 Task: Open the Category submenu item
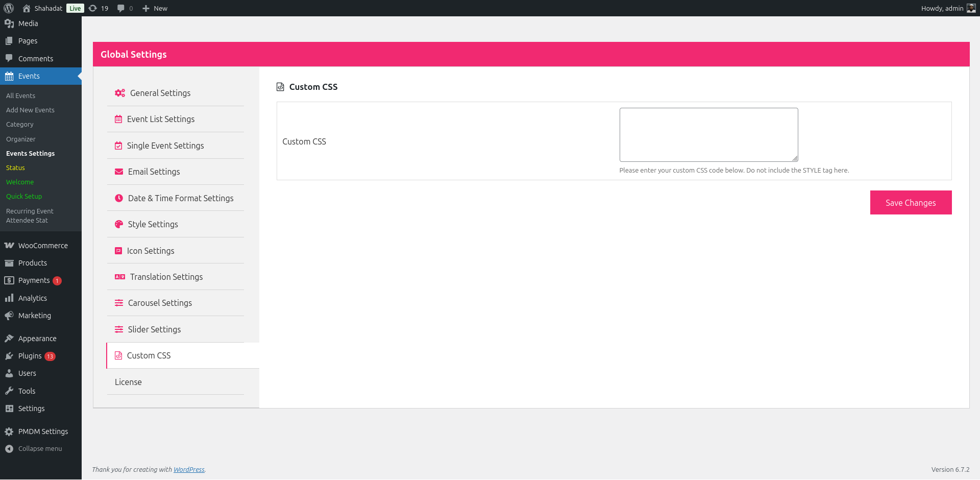coord(20,124)
